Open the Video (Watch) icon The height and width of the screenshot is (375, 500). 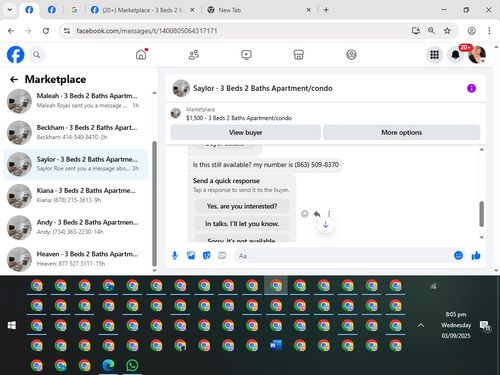(246, 54)
